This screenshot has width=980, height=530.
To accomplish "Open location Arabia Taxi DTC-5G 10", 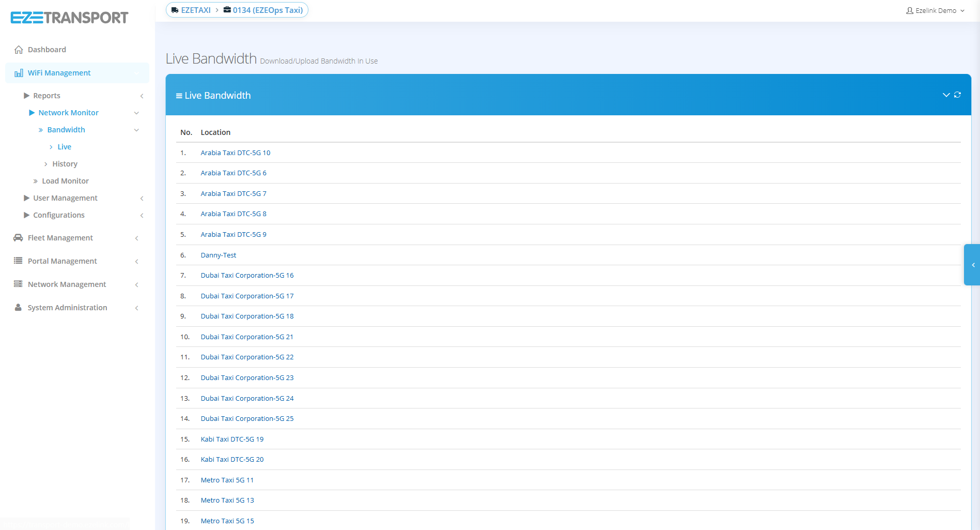I will pyautogui.click(x=236, y=153).
